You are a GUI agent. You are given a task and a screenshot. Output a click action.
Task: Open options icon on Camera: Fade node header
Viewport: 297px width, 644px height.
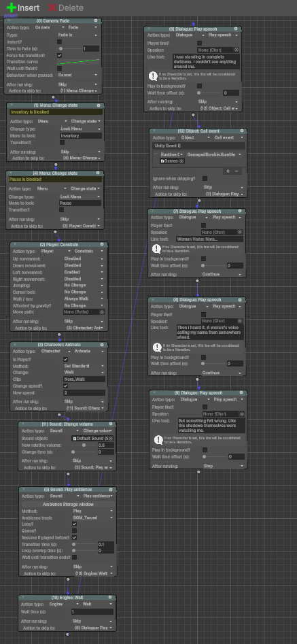coord(96,20)
